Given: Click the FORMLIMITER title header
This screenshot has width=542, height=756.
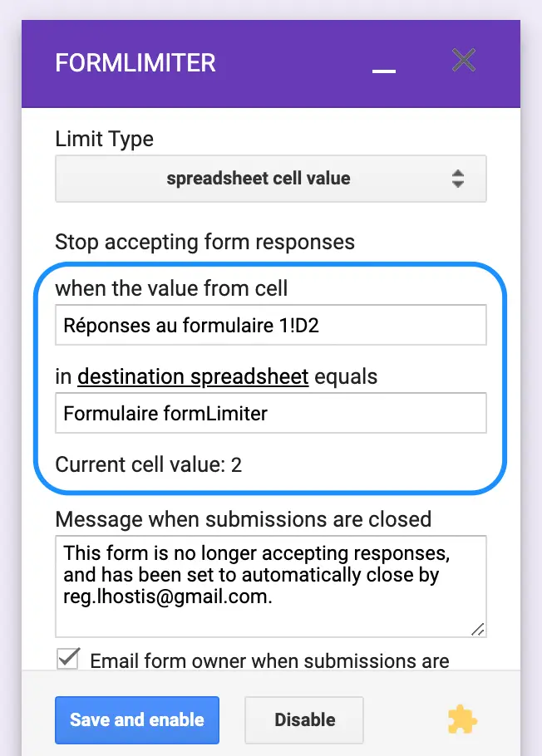Looking at the screenshot, I should (135, 63).
